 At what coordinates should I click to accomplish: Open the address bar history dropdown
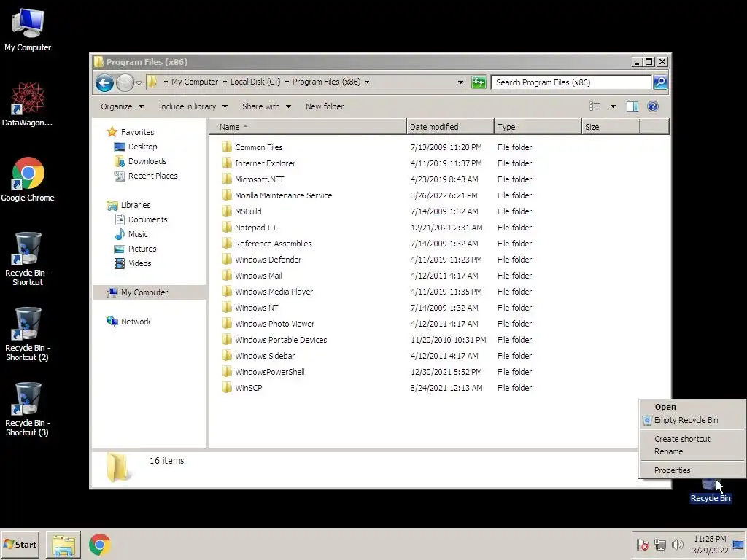pos(460,82)
